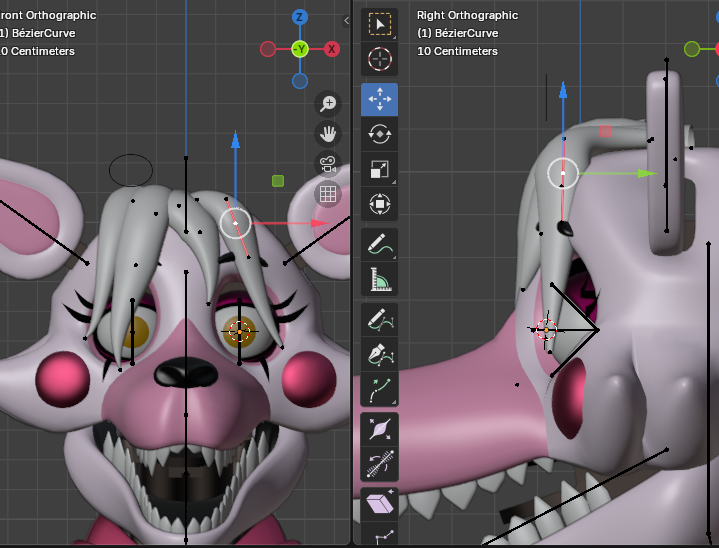Switch to the Rotate tool
The image size is (719, 548).
[380, 134]
